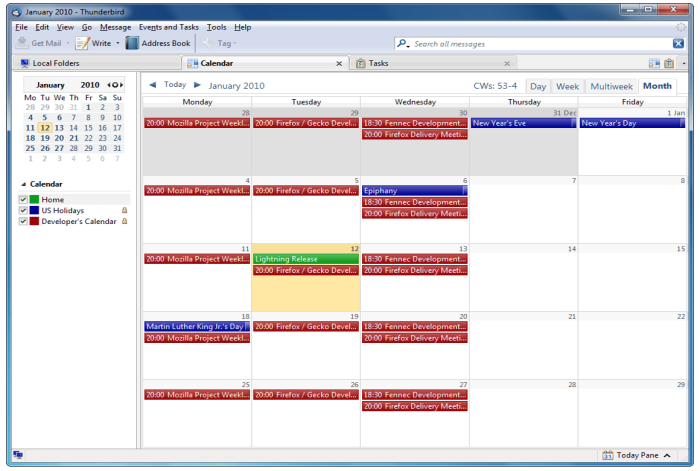Switch to Multiweek view

click(x=611, y=86)
